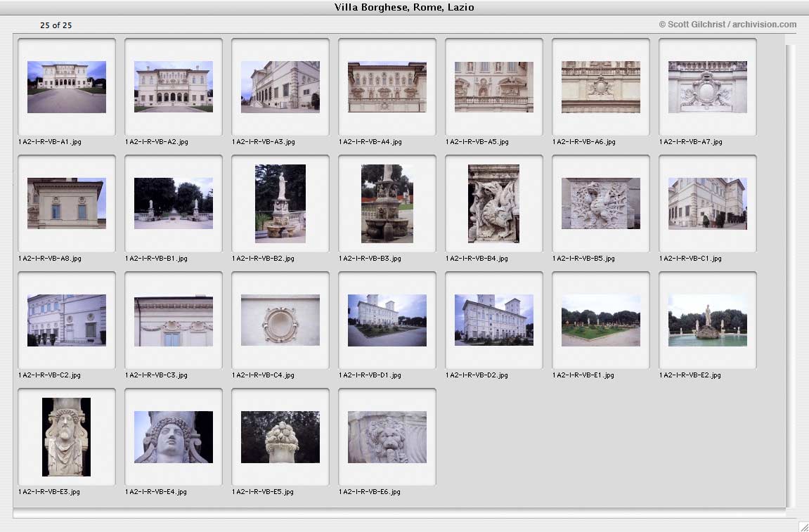This screenshot has height=532, width=809.
Task: Select the 1A2-I-R-VB-D2.jpg villa rear thumbnail
Action: [493, 320]
